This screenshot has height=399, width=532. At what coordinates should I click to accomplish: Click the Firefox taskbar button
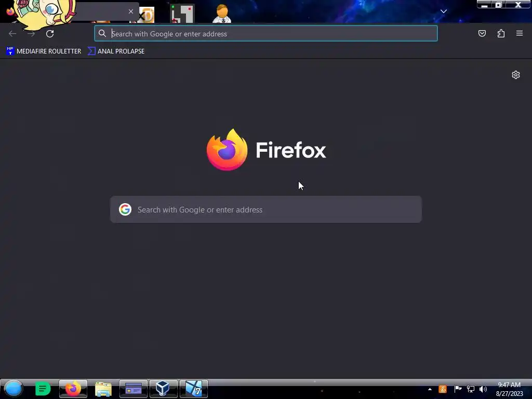(x=73, y=389)
